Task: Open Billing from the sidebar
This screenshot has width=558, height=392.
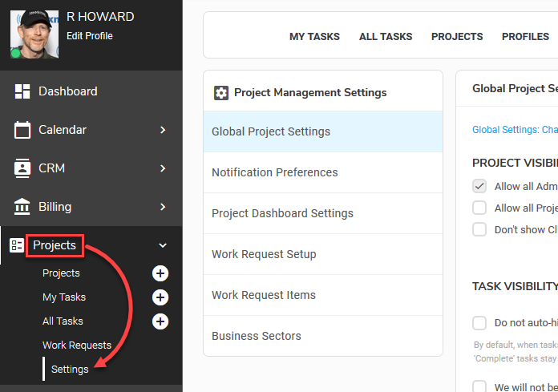Action: (55, 207)
